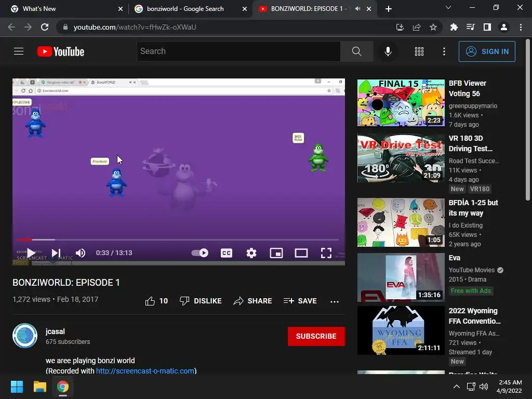Viewport: 532px width, 399px height.
Task: Enter full screen on the video
Action: point(326,253)
